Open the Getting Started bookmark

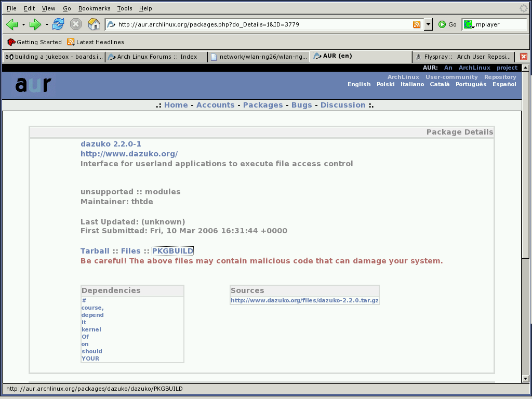point(34,42)
